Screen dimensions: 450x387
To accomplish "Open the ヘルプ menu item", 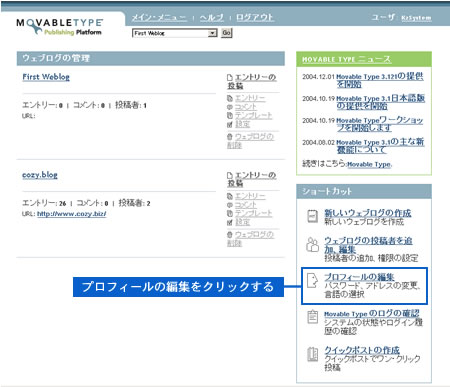I will [x=212, y=17].
